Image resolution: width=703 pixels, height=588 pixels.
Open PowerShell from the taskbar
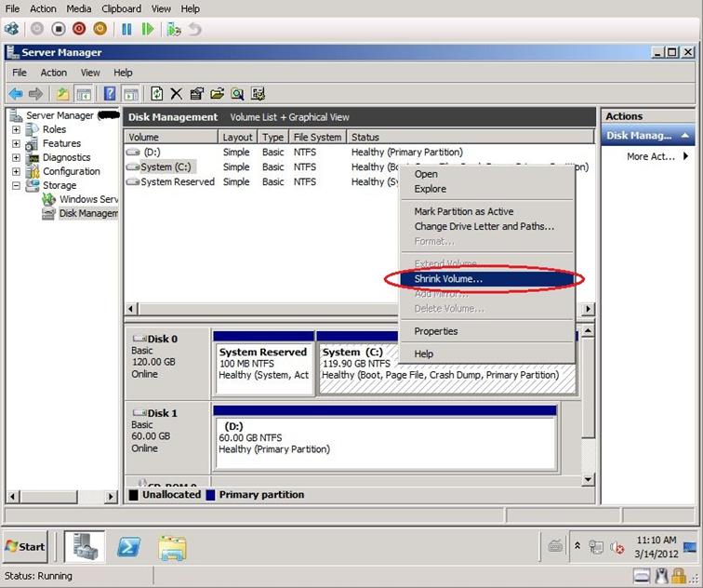(129, 546)
